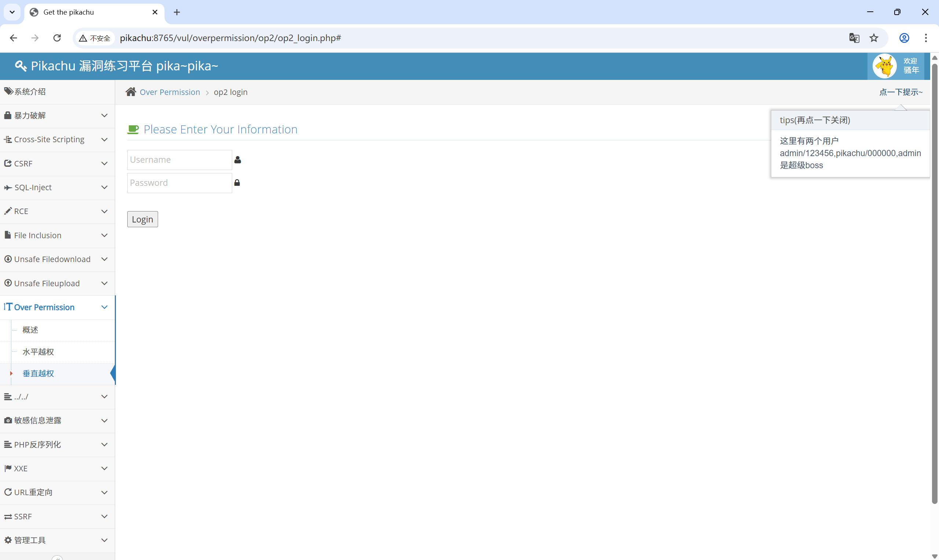This screenshot has width=939, height=560.
Task: Open a new browser tab
Action: 177,12
